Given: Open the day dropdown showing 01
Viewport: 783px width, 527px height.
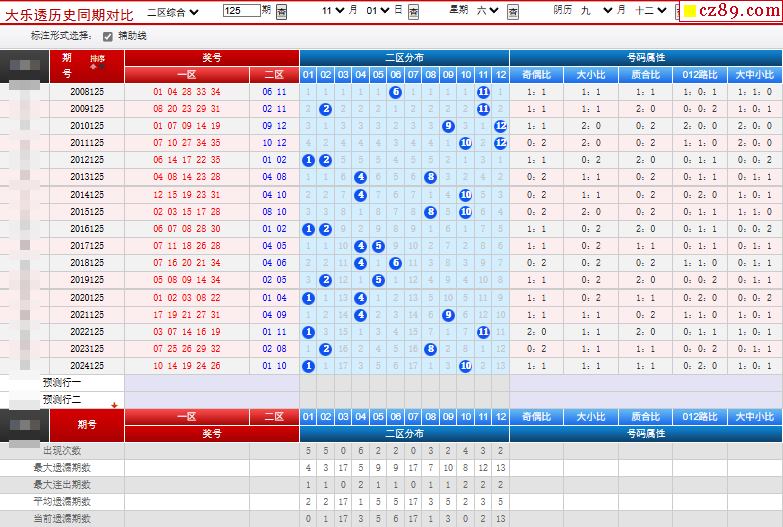Looking at the screenshot, I should (378, 10).
